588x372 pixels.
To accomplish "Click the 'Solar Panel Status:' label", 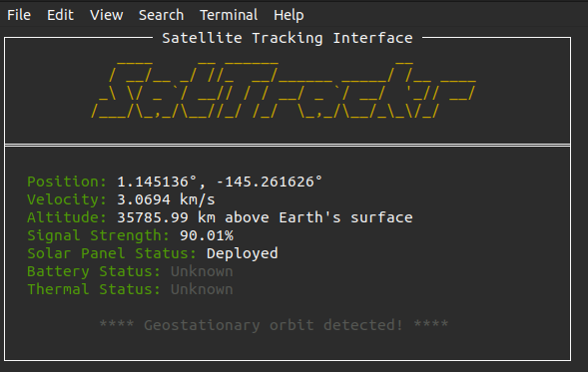I will 112,253.
